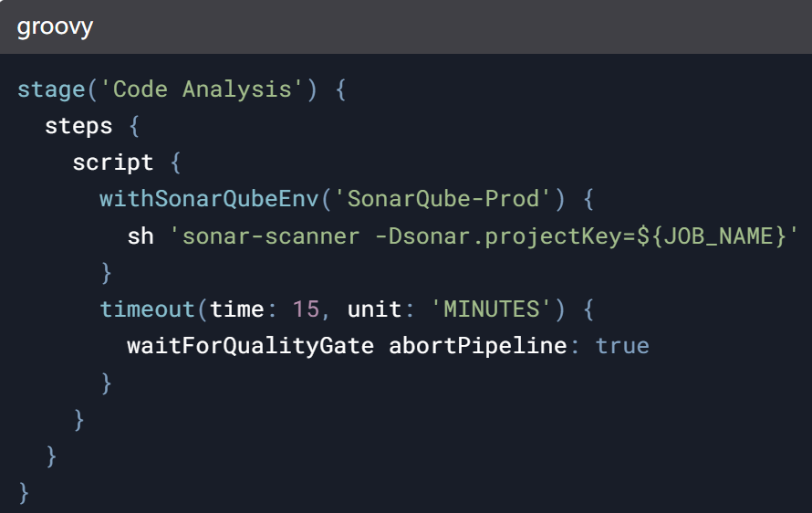
Task: Click the 'MINUTES' string
Action: pos(491,309)
